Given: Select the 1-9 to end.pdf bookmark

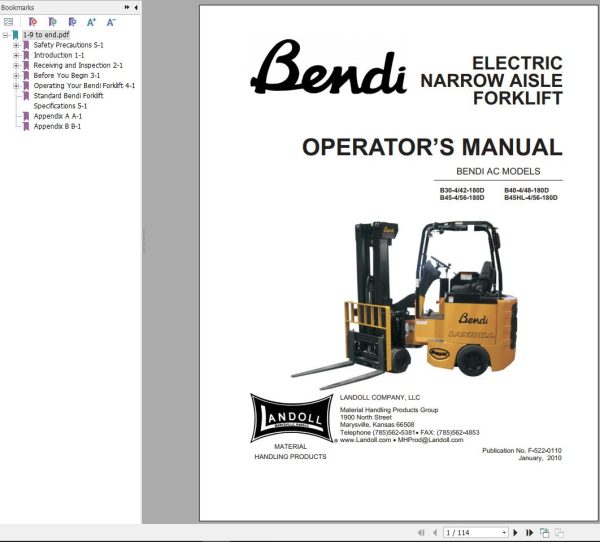Looking at the screenshot, I should pyautogui.click(x=46, y=35).
